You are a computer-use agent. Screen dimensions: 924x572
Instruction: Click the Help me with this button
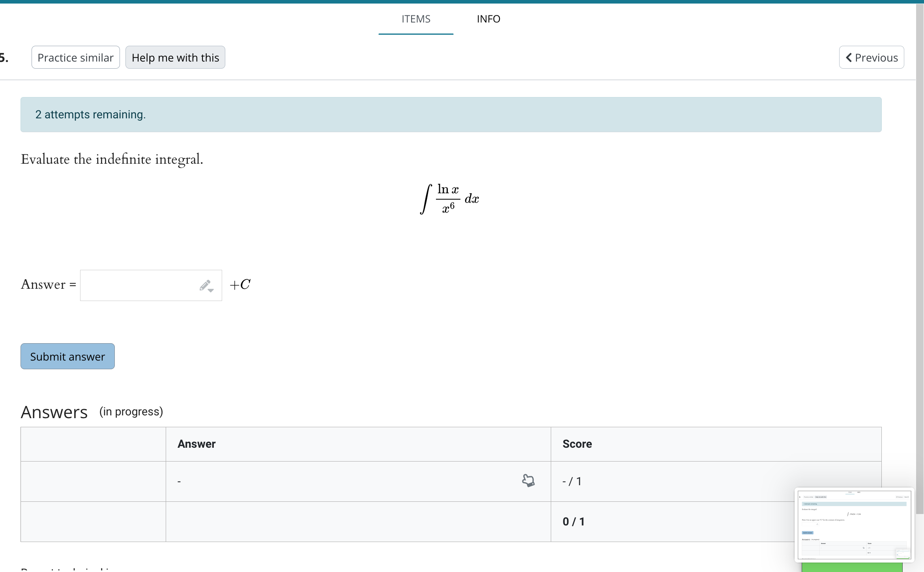pyautogui.click(x=175, y=57)
